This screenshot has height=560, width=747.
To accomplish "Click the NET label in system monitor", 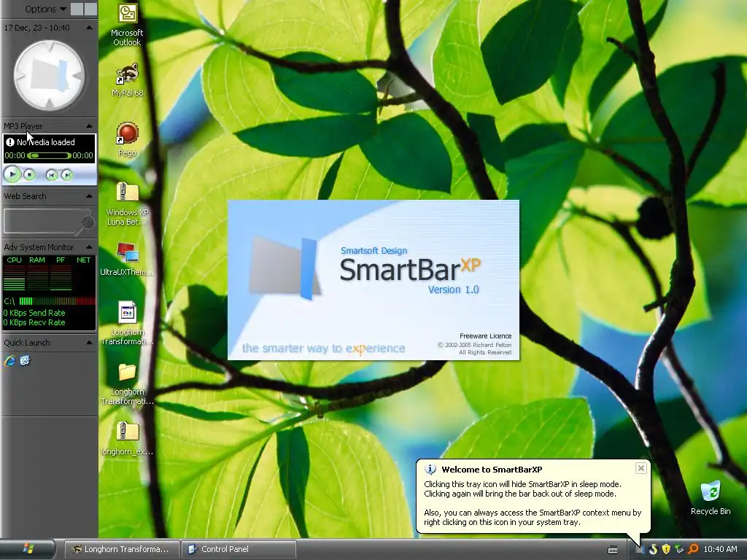I will pos(83,260).
